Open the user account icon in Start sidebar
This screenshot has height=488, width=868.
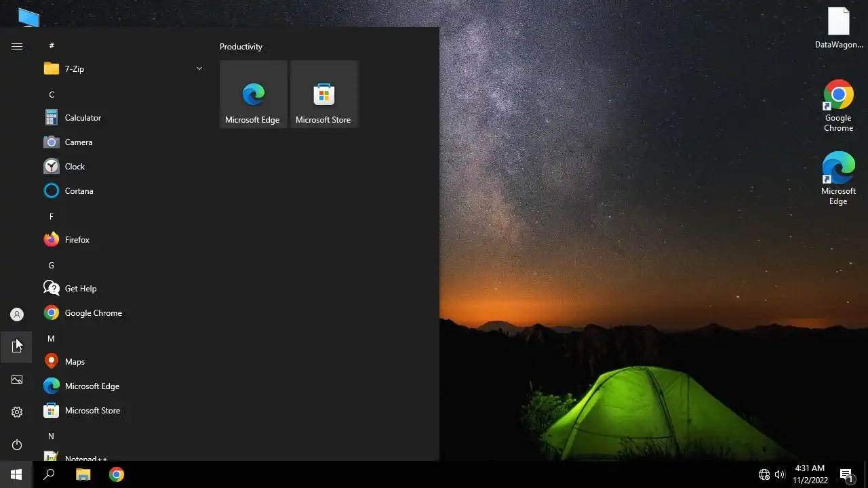click(x=17, y=314)
